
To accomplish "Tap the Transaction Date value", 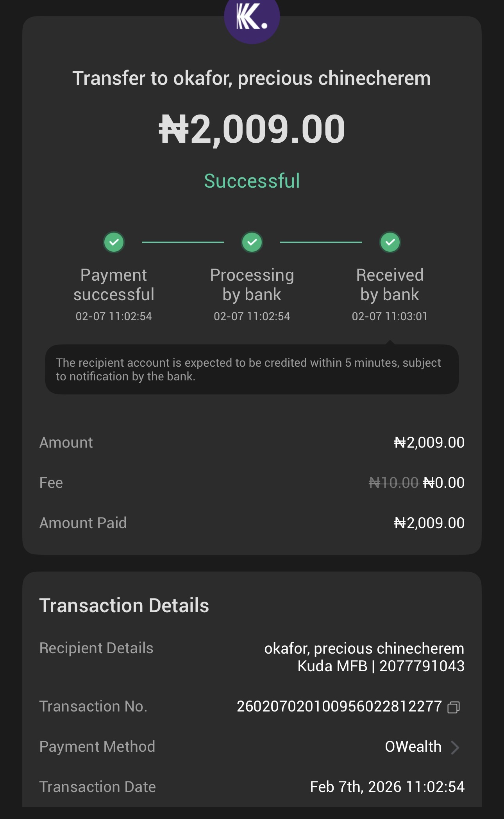I will pos(387,787).
